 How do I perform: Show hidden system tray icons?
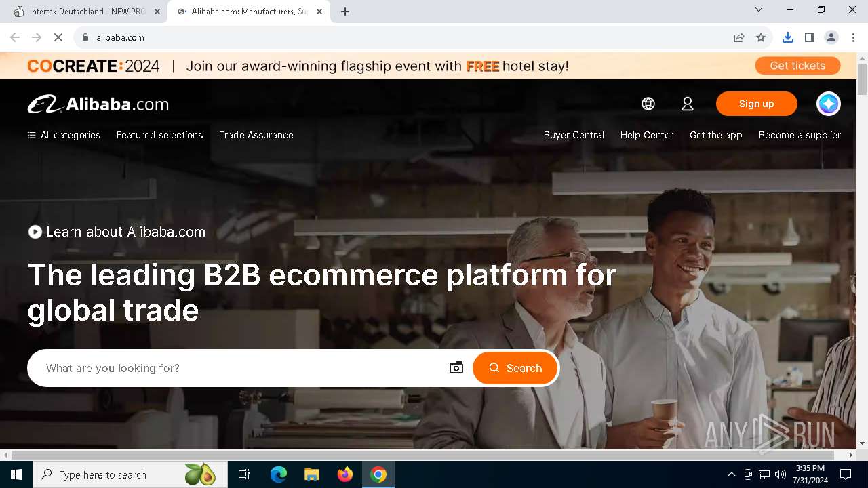(x=732, y=474)
